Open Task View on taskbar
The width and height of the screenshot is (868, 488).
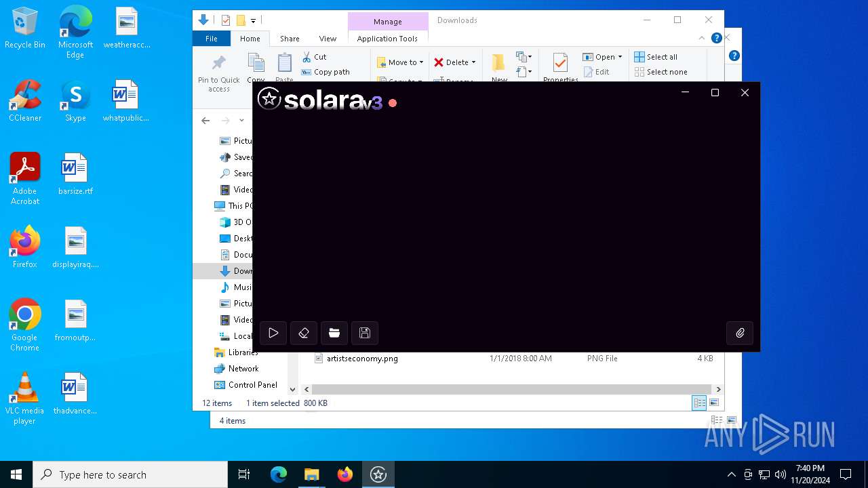[244, 474]
